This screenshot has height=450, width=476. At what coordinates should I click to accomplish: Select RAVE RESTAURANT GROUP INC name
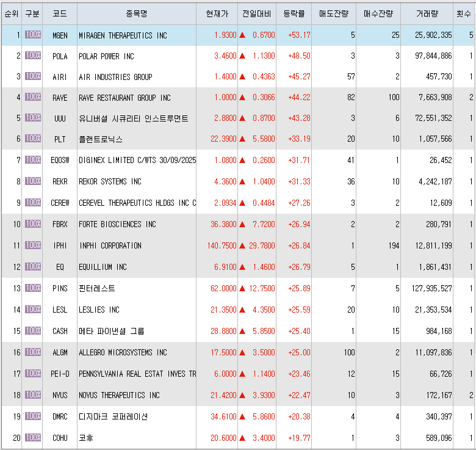pyautogui.click(x=124, y=98)
